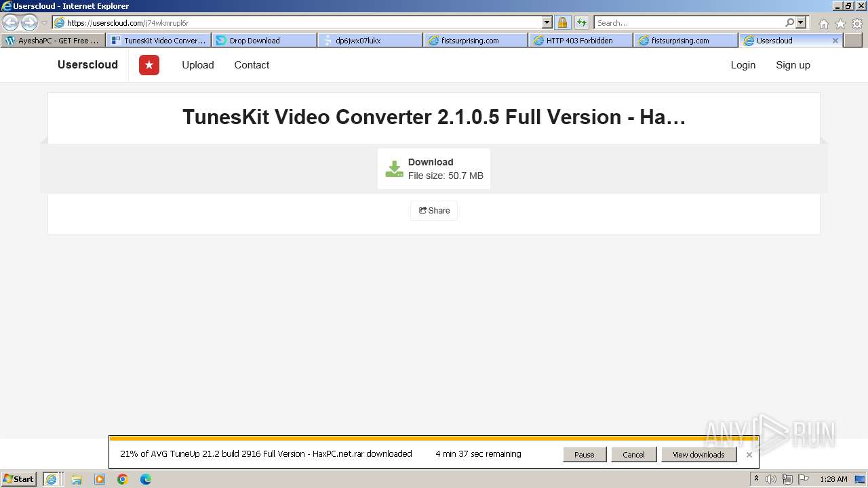Click the search magnifier icon
The image size is (868, 488).
pyautogui.click(x=789, y=22)
